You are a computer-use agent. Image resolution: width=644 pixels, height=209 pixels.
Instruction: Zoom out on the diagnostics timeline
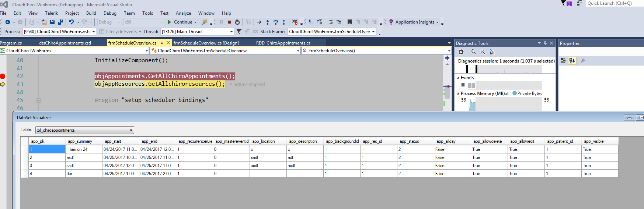[x=483, y=52]
